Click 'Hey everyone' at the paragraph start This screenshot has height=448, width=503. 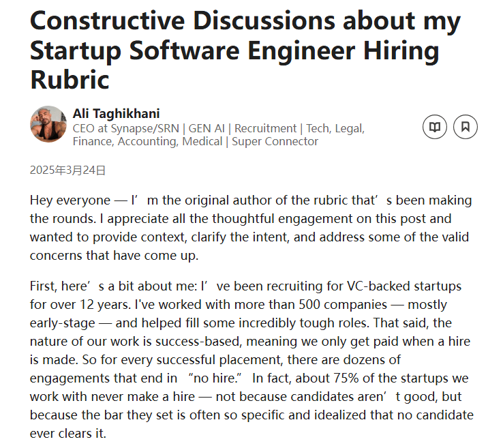click(x=70, y=200)
